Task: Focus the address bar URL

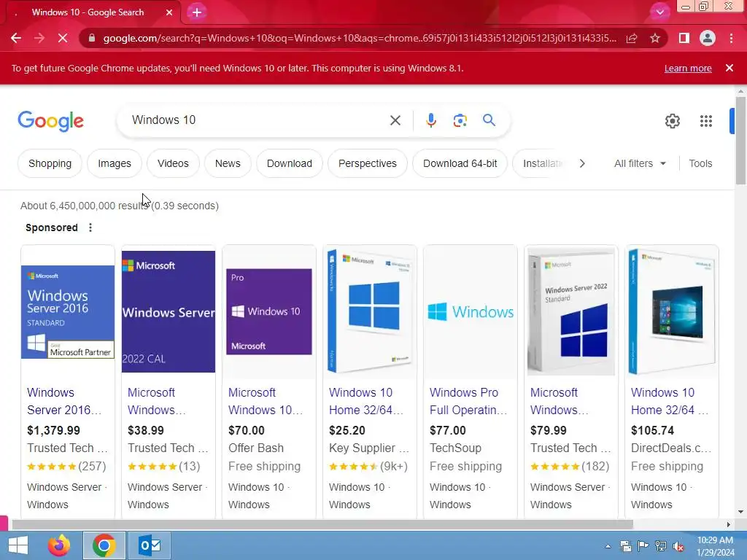Action: click(360, 38)
